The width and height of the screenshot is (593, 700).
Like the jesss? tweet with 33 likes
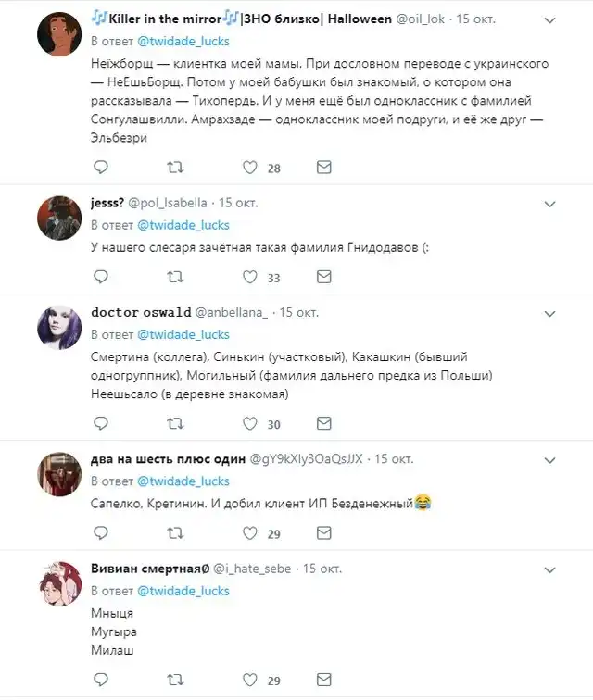[x=250, y=277]
